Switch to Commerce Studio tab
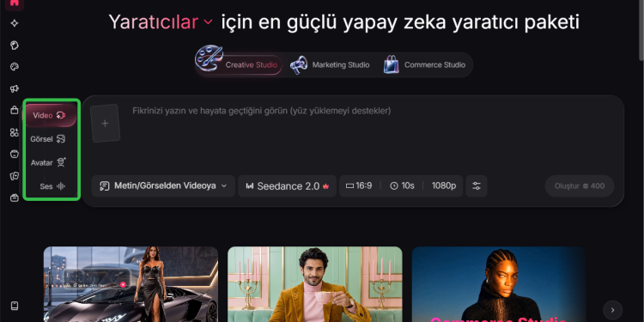Image resolution: width=644 pixels, height=322 pixels. point(424,65)
